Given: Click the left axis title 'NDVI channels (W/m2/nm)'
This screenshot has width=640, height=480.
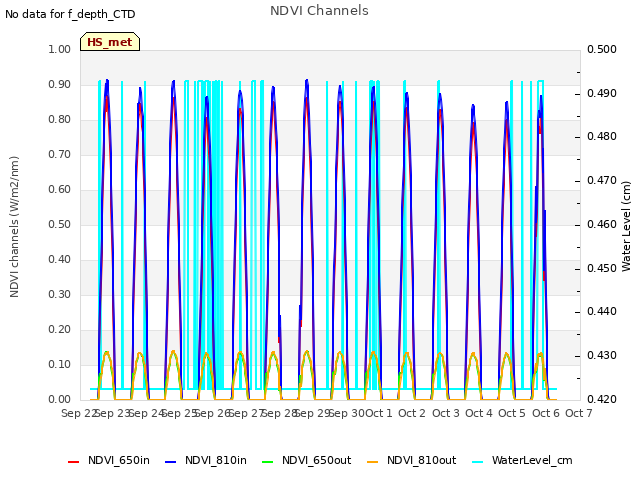Looking at the screenshot, I should 14,227.
